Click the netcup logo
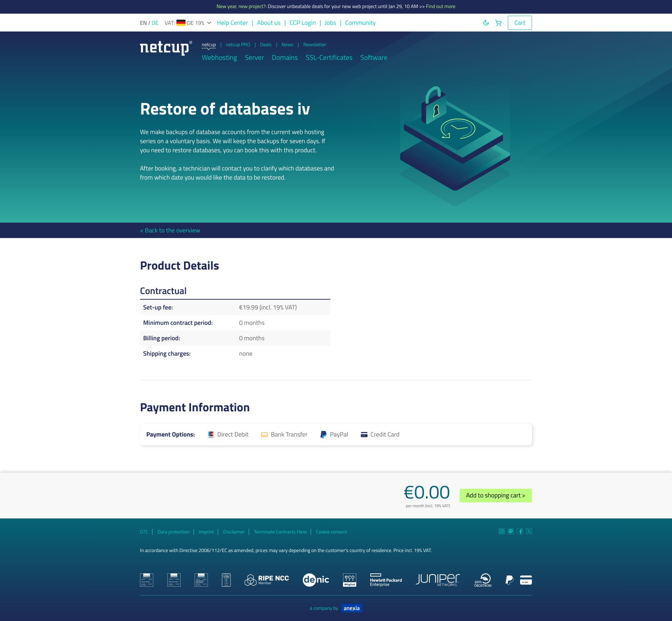 coord(166,48)
